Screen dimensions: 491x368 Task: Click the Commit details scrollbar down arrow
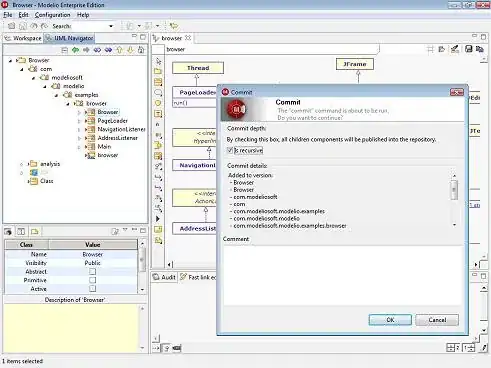point(454,225)
